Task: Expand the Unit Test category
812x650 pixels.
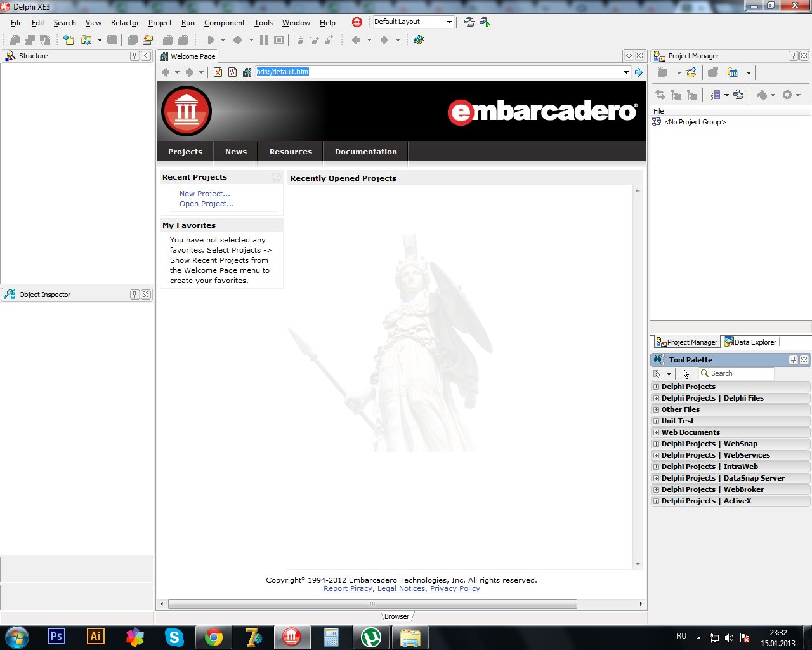Action: pyautogui.click(x=657, y=421)
